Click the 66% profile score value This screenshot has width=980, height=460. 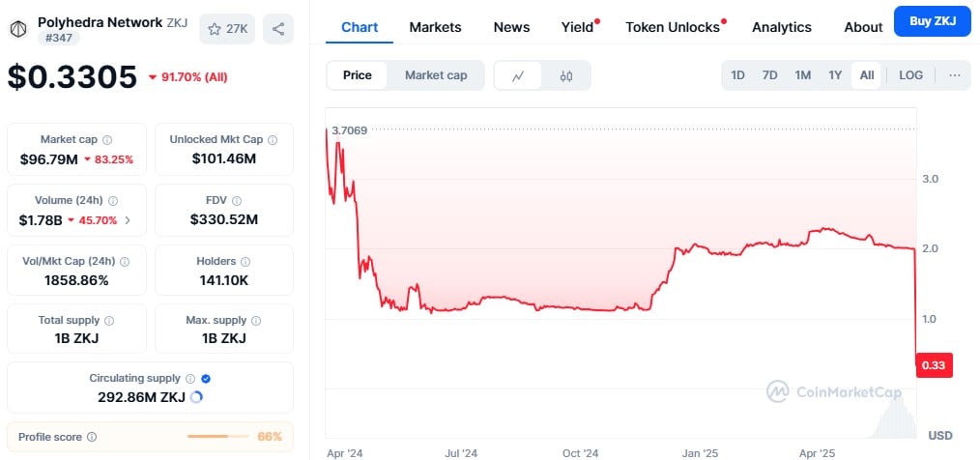[270, 436]
